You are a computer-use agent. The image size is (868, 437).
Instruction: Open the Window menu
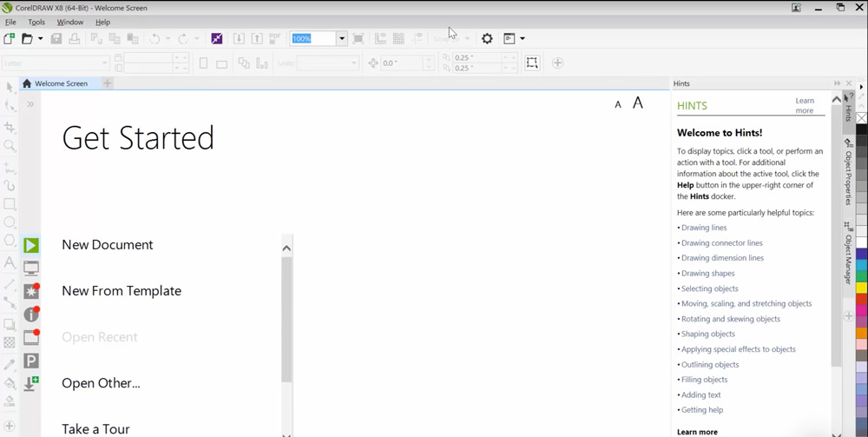point(70,23)
